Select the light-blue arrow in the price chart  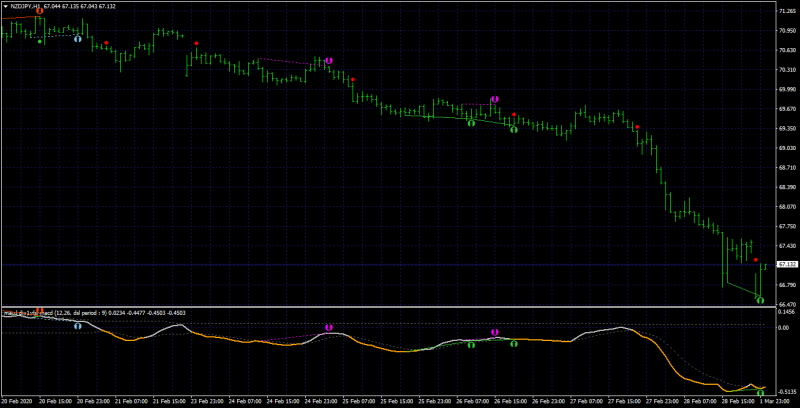click(x=78, y=38)
